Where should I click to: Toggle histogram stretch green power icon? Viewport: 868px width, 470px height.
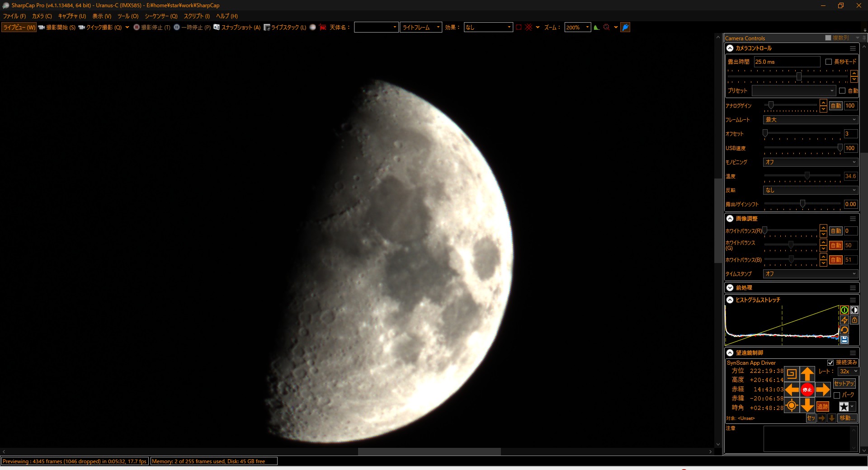coord(844,310)
